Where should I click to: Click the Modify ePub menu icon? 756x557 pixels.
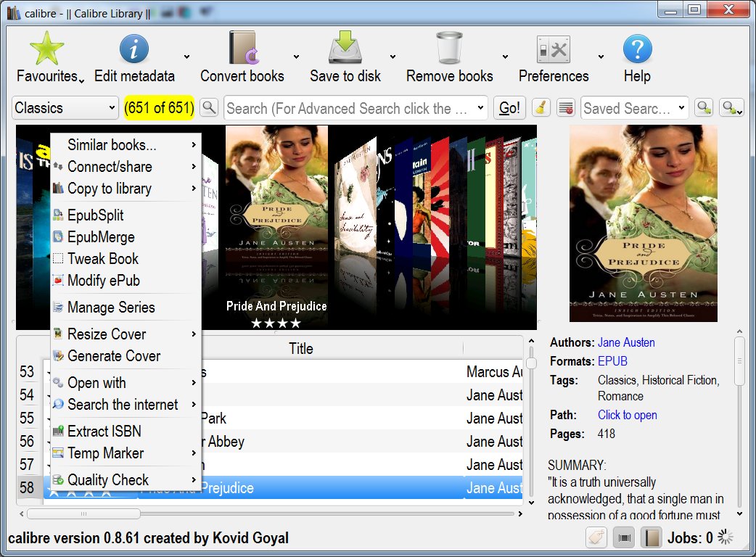point(58,280)
